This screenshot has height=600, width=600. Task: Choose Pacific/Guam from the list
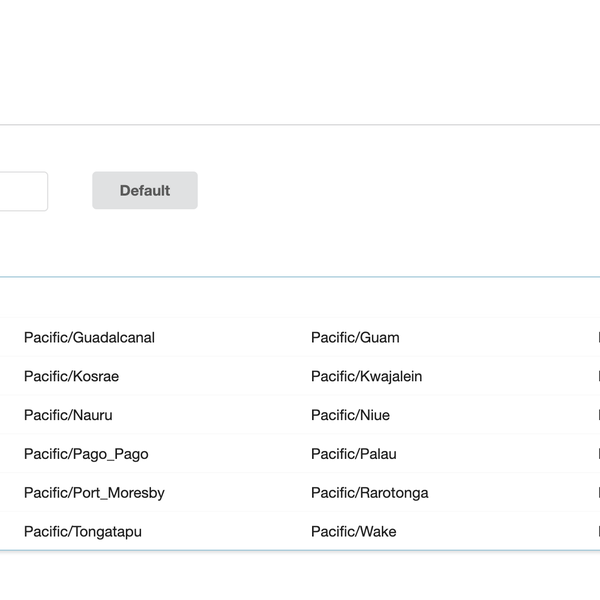(x=355, y=338)
